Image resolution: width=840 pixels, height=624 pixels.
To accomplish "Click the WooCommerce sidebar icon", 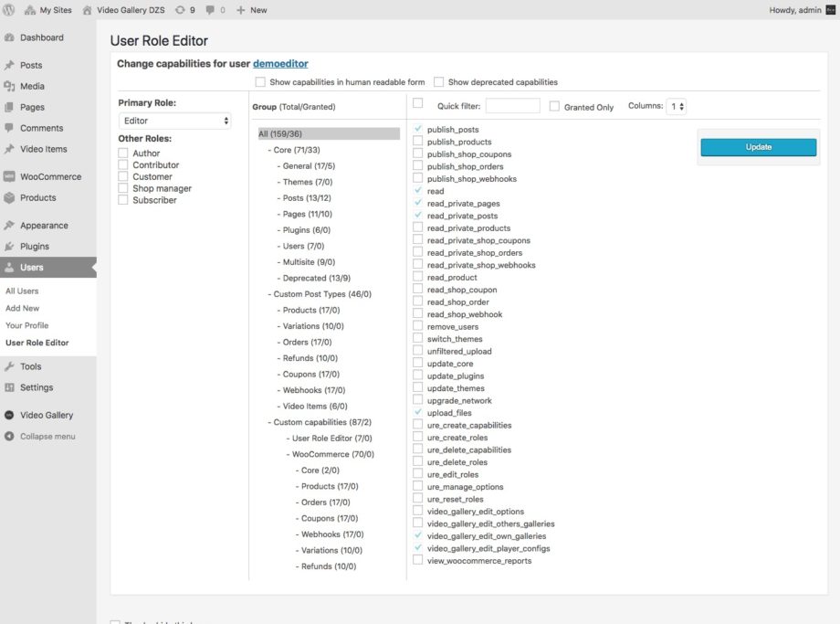I will point(9,176).
